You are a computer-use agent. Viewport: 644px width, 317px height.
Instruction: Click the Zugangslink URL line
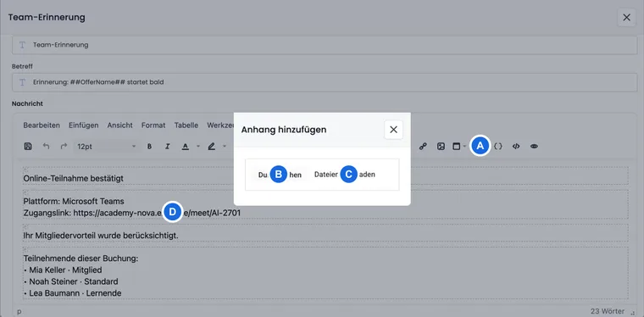click(x=132, y=213)
